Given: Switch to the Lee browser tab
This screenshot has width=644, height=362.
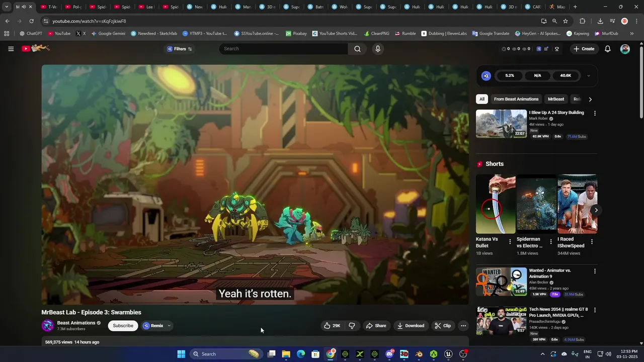Looking at the screenshot, I should click(146, 7).
